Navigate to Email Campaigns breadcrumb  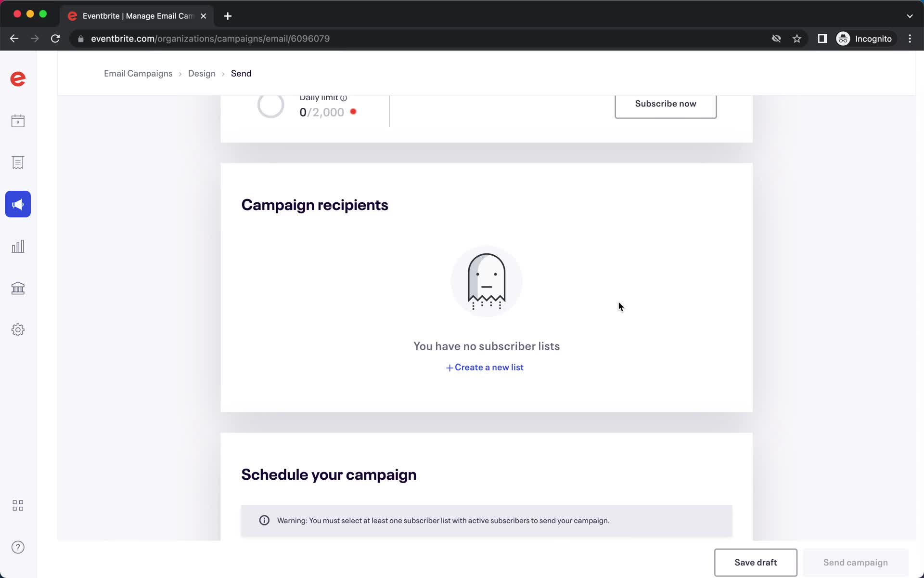(x=138, y=73)
